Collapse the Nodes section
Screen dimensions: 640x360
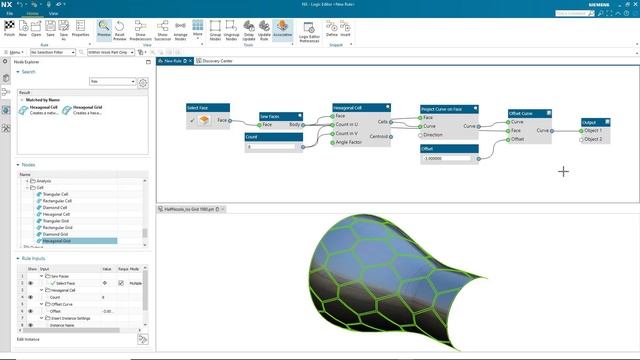tap(18, 165)
